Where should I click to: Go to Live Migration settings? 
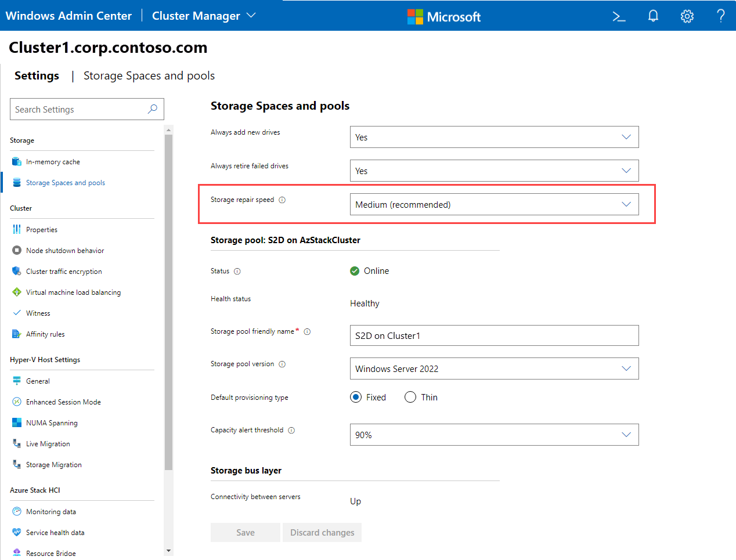point(48,444)
